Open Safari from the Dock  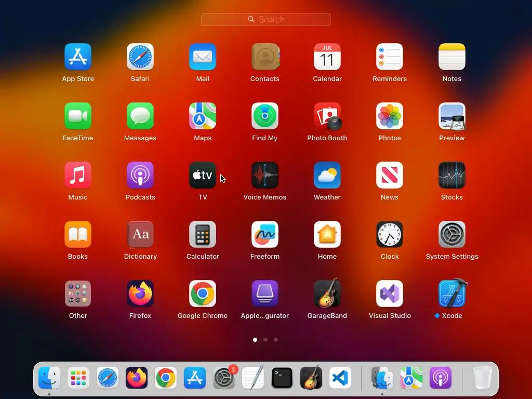click(x=108, y=378)
